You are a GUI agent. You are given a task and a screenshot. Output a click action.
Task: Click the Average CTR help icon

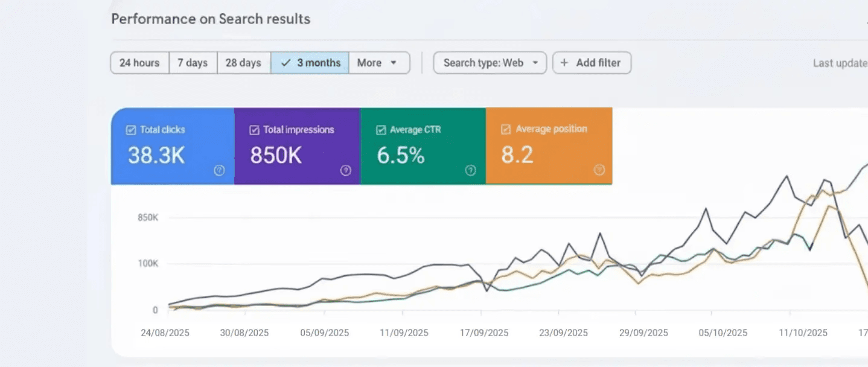click(x=470, y=171)
